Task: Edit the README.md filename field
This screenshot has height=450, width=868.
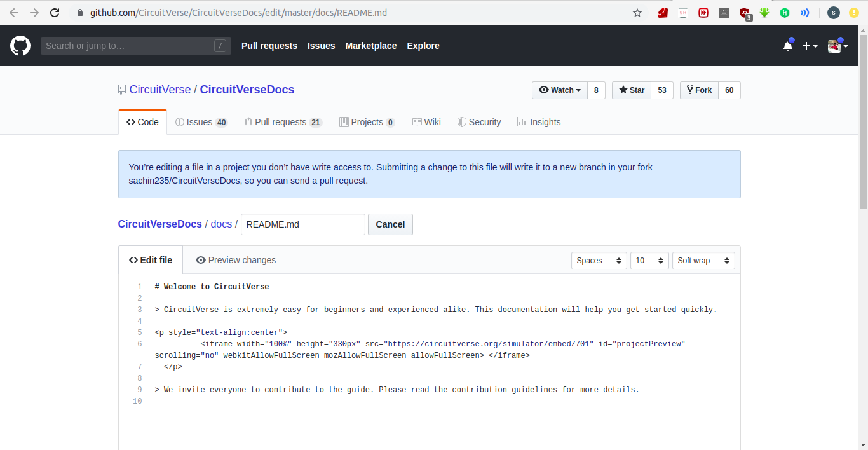Action: 303,224
